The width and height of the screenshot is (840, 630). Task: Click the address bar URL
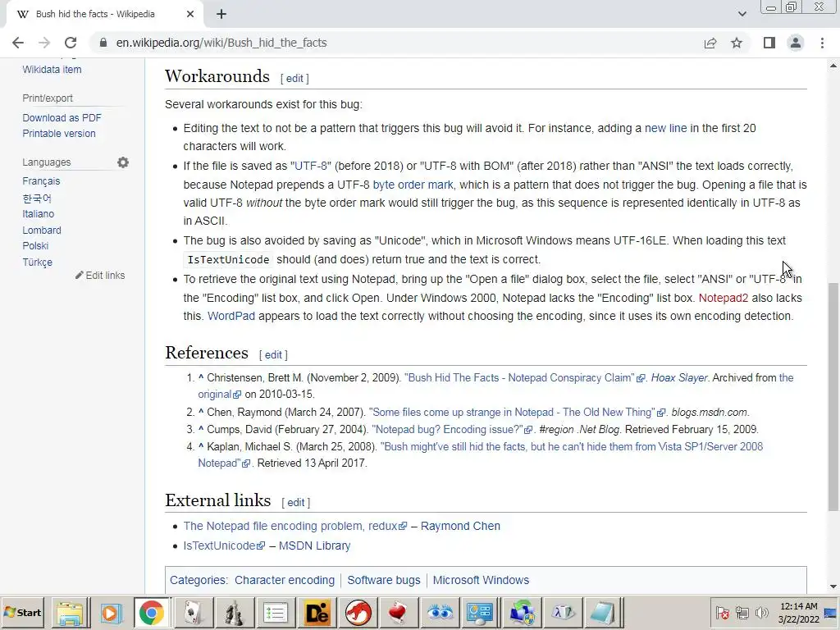tap(221, 43)
